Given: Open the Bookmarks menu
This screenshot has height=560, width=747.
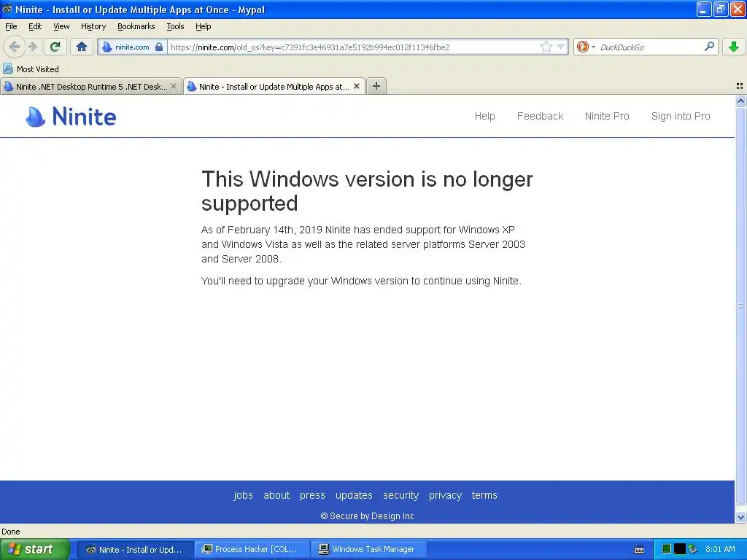Looking at the screenshot, I should [x=136, y=26].
